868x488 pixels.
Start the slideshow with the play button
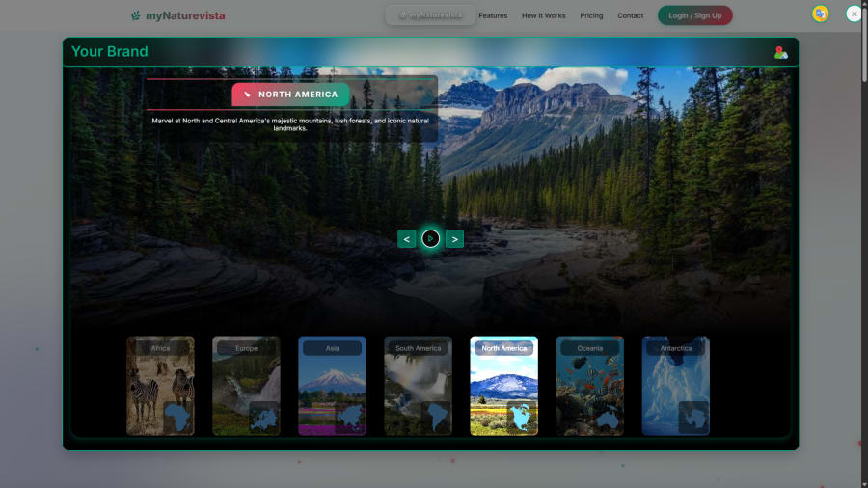pyautogui.click(x=431, y=239)
